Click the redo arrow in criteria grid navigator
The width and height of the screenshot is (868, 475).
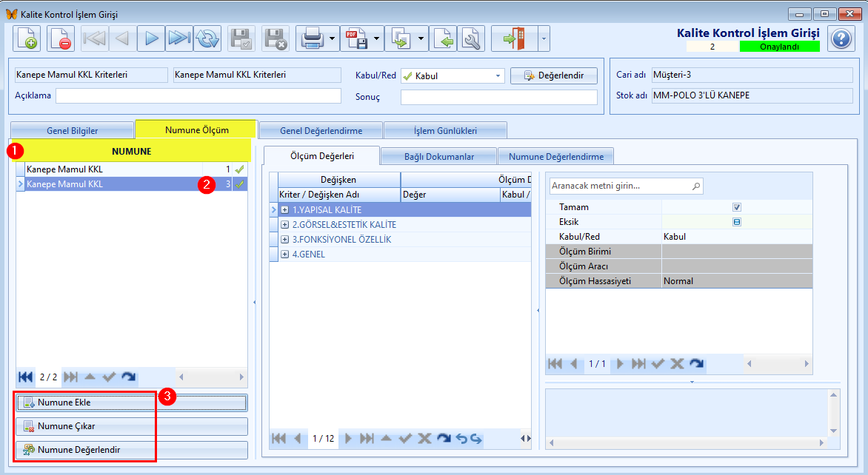point(475,439)
